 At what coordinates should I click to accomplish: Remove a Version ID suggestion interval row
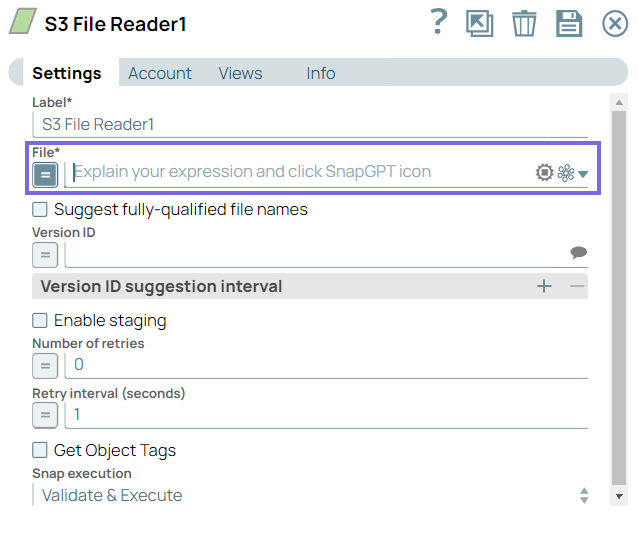pyautogui.click(x=577, y=287)
